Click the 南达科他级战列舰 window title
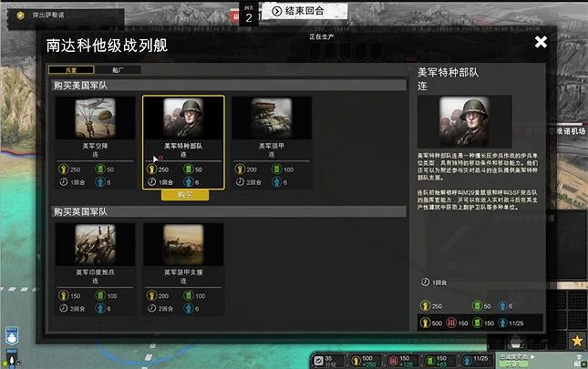The width and height of the screenshot is (588, 369). [x=107, y=46]
